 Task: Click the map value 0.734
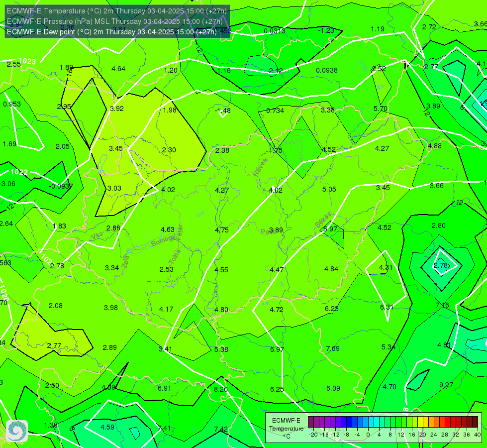pyautogui.click(x=275, y=111)
